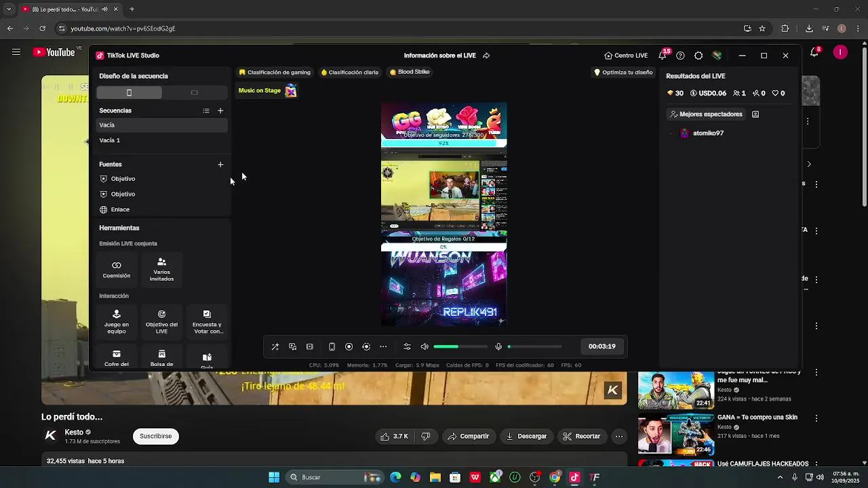
Task: Open Información sobre el LIVE
Action: pos(439,56)
